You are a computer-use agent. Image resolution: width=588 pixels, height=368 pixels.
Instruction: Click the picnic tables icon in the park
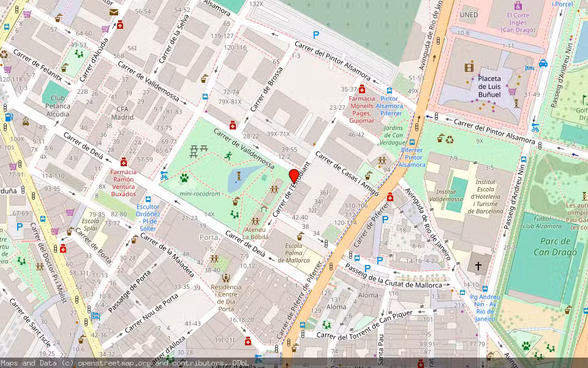(x=198, y=151)
